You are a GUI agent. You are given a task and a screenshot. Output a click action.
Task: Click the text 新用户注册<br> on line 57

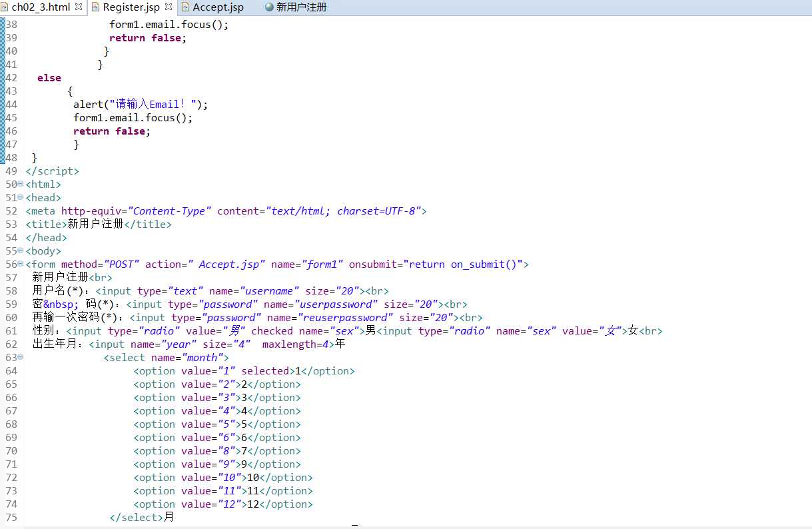pyautogui.click(x=72, y=278)
